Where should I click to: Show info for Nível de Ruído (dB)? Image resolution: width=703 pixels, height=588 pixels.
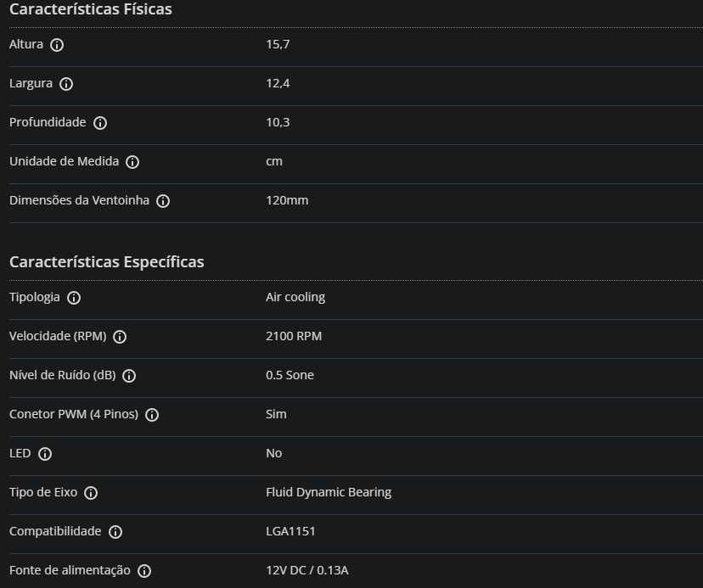[x=129, y=376]
